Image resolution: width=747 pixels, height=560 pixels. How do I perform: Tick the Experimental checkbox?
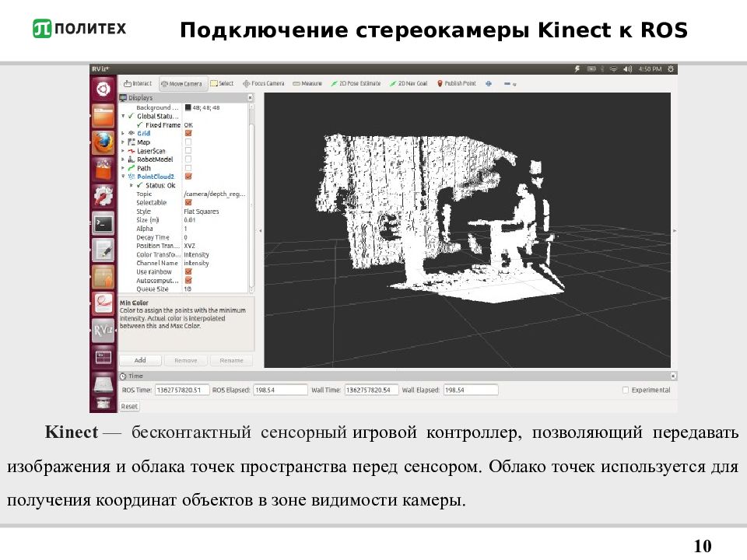tap(626, 390)
